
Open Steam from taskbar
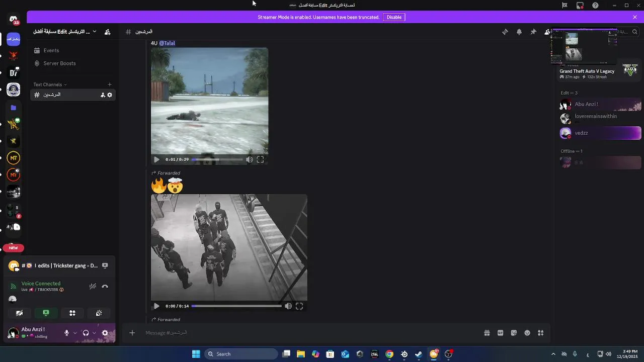419,354
